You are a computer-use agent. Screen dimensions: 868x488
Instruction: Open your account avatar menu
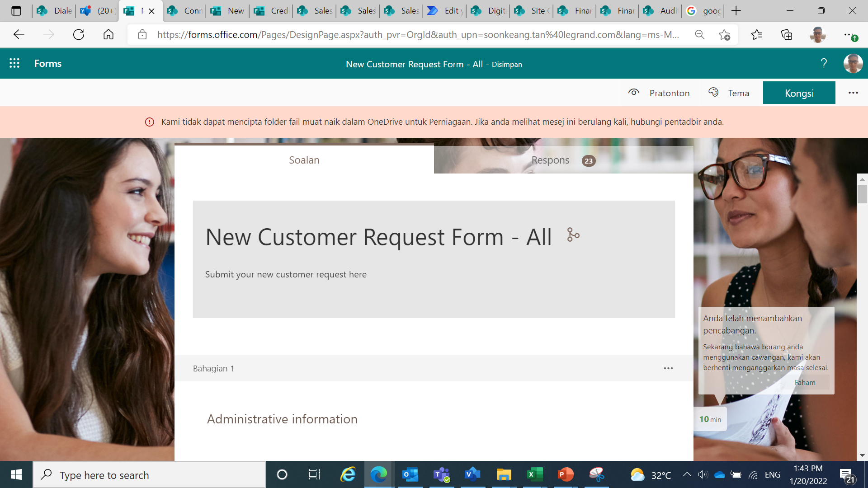click(852, 63)
